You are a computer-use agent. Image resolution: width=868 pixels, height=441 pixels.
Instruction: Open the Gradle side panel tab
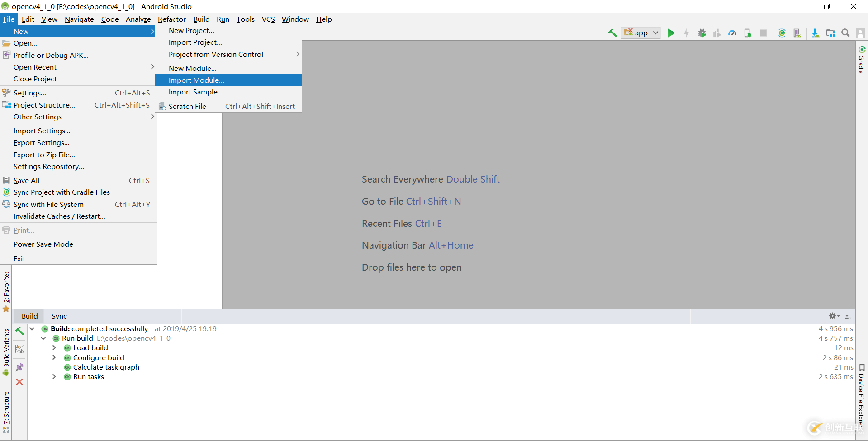[x=861, y=59]
